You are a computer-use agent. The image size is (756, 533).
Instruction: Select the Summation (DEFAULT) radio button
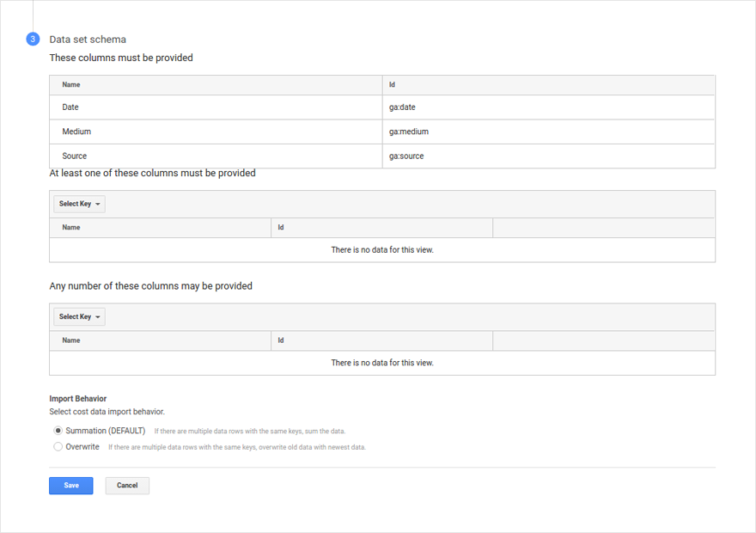click(x=58, y=430)
